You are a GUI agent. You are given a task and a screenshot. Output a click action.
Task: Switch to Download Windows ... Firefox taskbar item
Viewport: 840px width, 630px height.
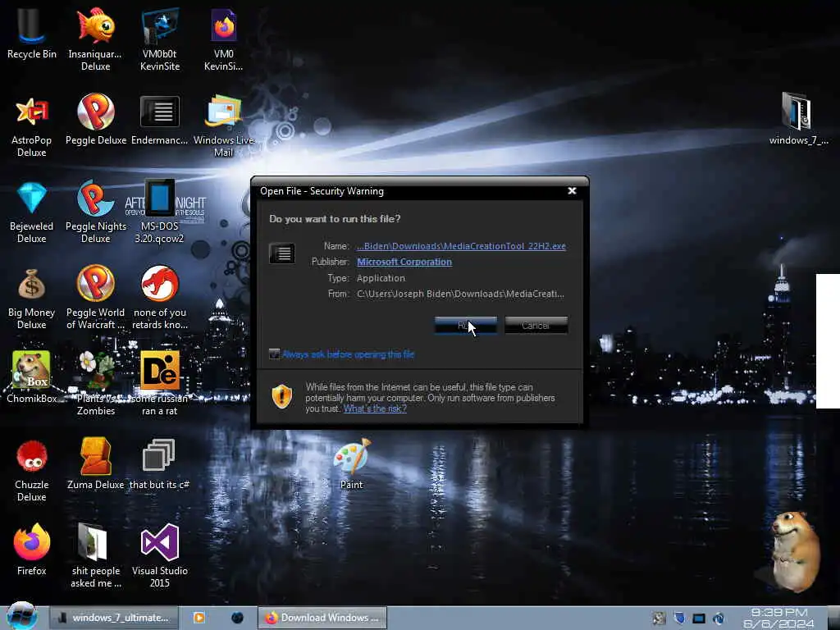click(322, 618)
